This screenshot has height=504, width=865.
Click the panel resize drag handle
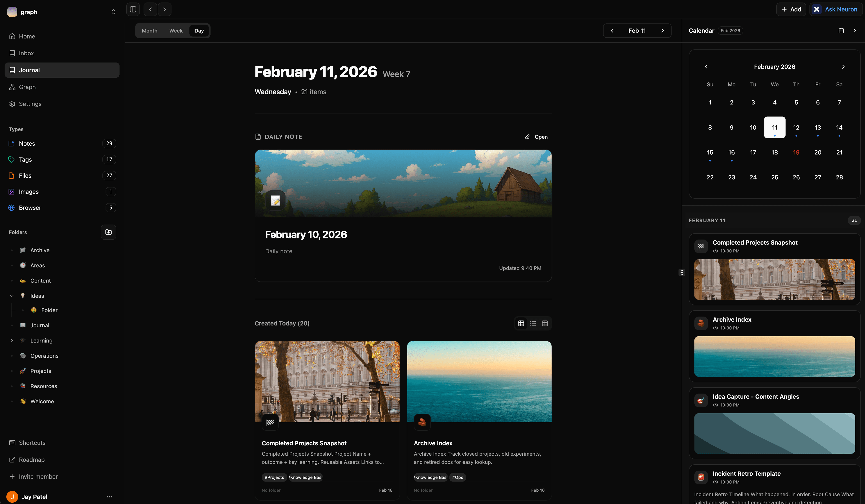[x=682, y=272]
